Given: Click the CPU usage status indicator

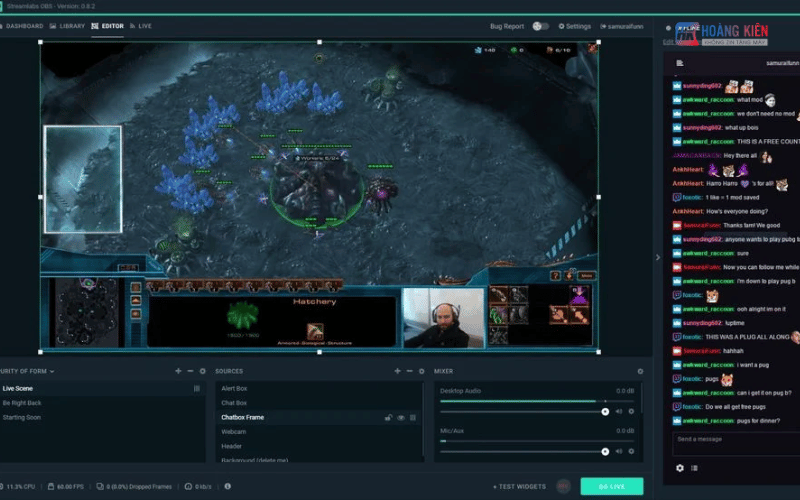Looking at the screenshot, I should 18,487.
